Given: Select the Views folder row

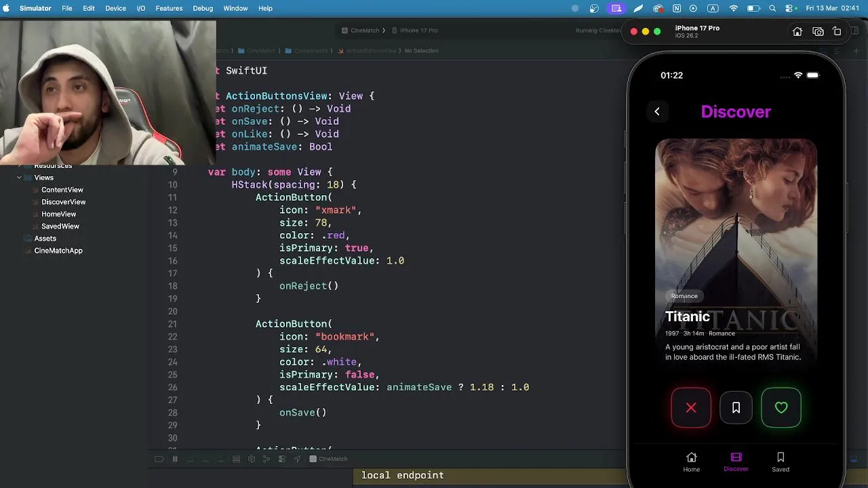Looking at the screenshot, I should click(43, 178).
